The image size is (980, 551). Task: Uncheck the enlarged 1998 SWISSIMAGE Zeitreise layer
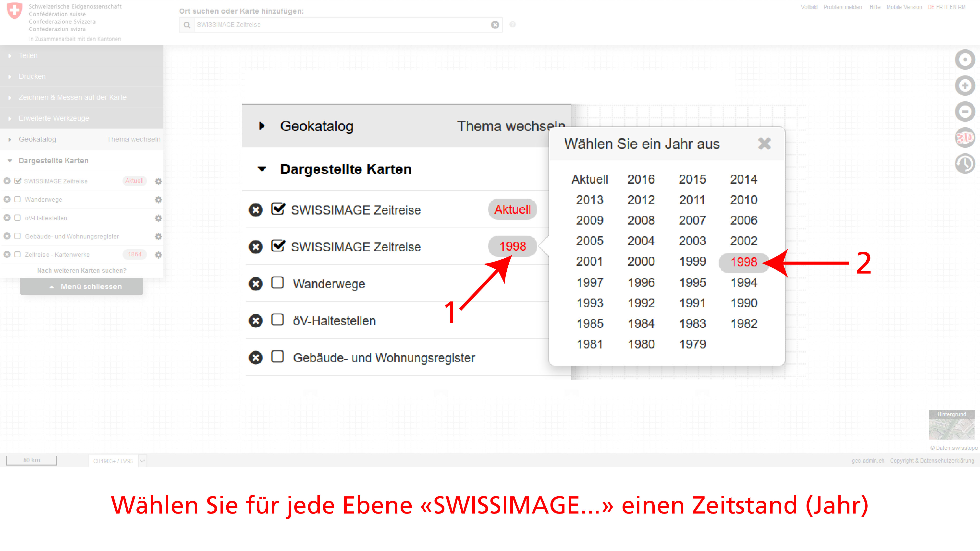(278, 246)
